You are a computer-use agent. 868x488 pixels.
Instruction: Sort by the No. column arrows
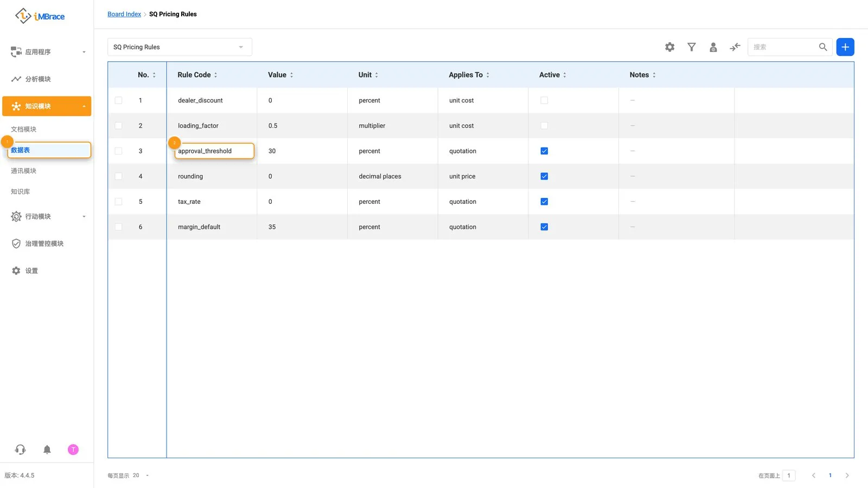[x=154, y=75]
